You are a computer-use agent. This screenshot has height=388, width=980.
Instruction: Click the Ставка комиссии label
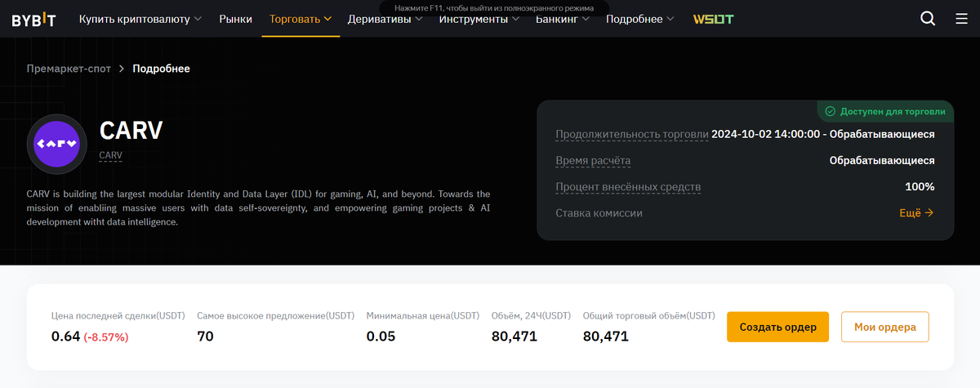pyautogui.click(x=599, y=213)
